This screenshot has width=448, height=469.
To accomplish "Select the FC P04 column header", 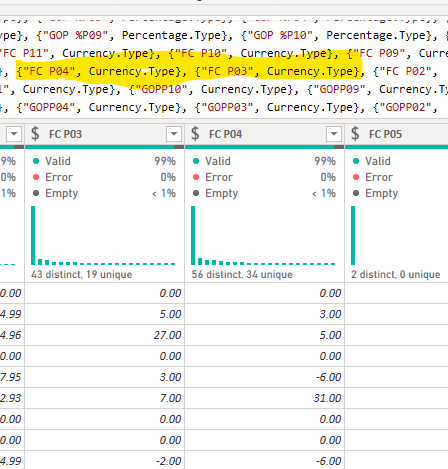I will click(264, 134).
